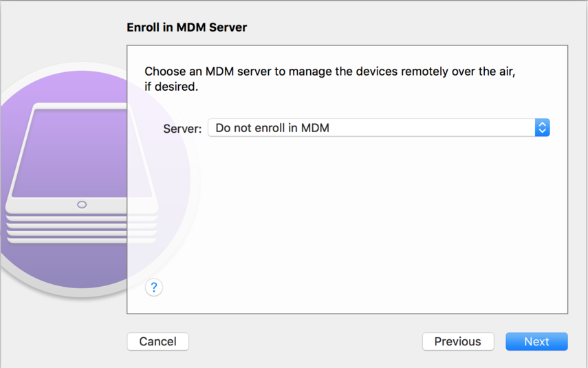The height and width of the screenshot is (368, 588).
Task: Open the Server popup menu
Action: pos(378,127)
